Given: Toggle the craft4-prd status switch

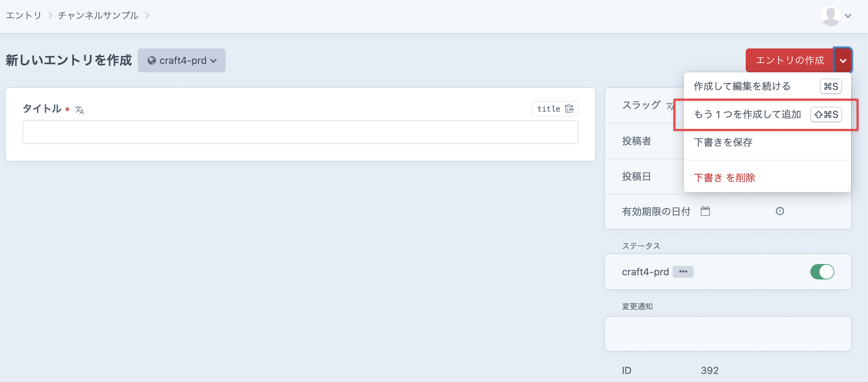Looking at the screenshot, I should pos(822,272).
